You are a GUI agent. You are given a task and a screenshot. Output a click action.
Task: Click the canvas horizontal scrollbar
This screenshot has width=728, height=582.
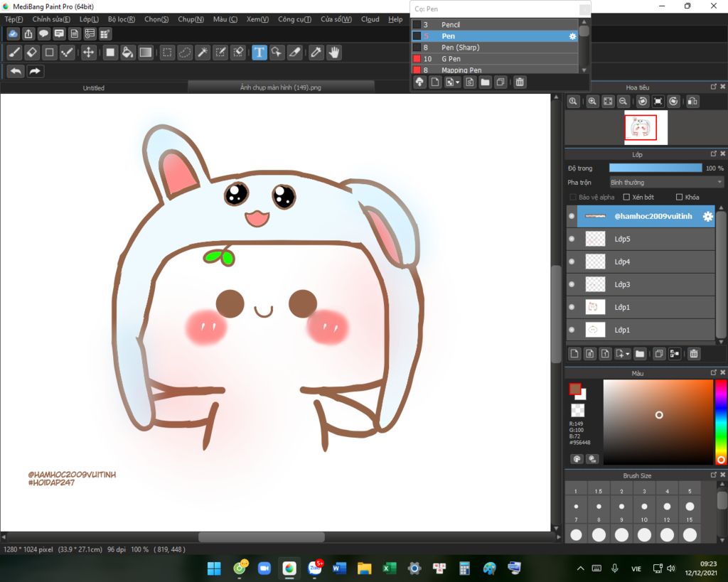262,537
